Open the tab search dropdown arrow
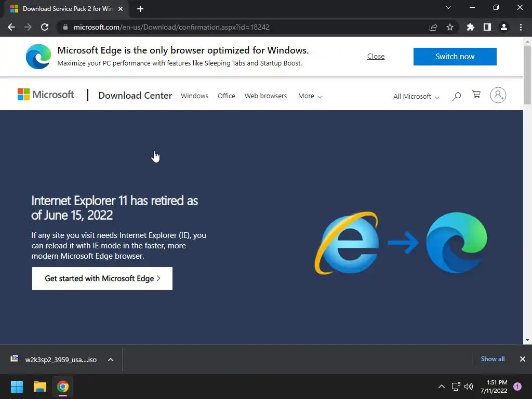Image resolution: width=532 pixels, height=399 pixels. 448,7
